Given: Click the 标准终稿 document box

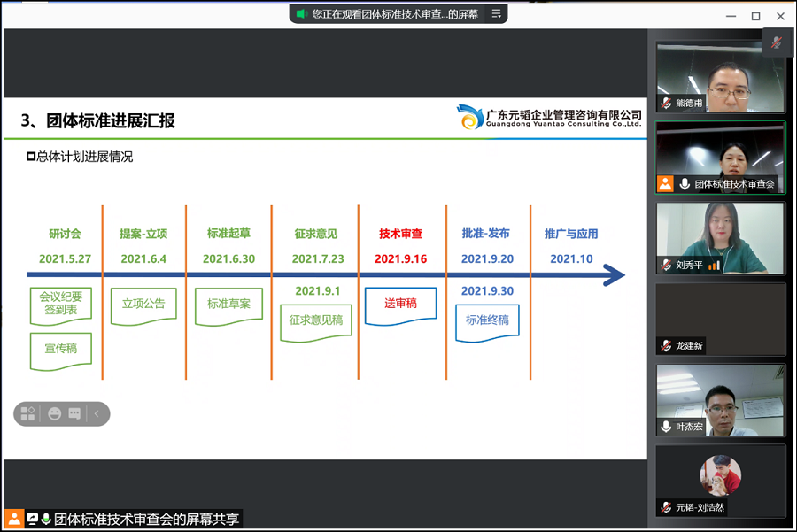Looking at the screenshot, I should 487,320.
